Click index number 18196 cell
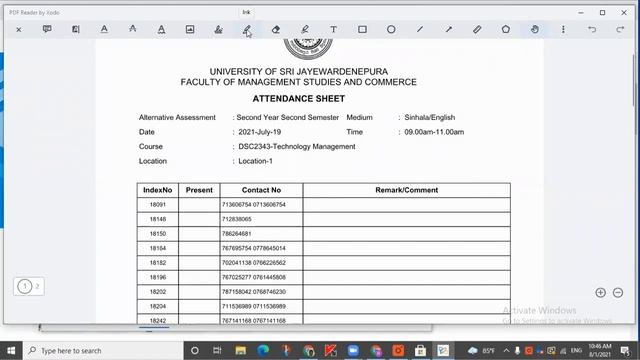Image resolution: width=640 pixels, height=360 pixels. [158, 278]
